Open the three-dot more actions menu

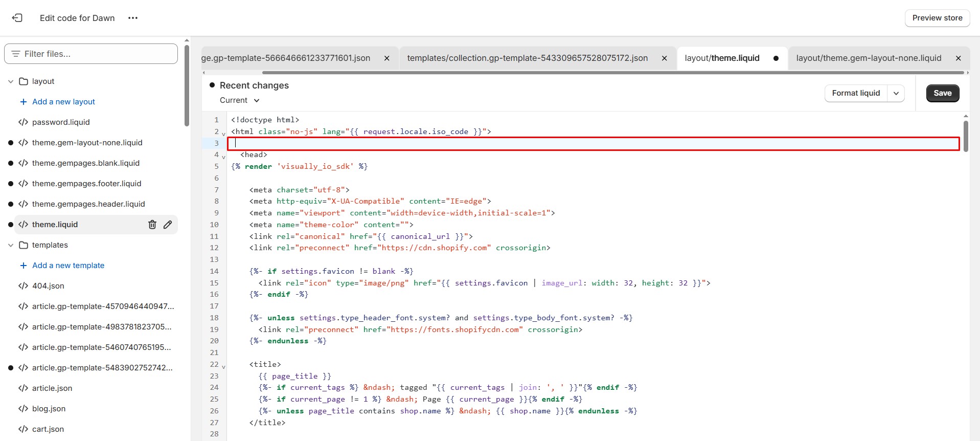click(x=133, y=18)
